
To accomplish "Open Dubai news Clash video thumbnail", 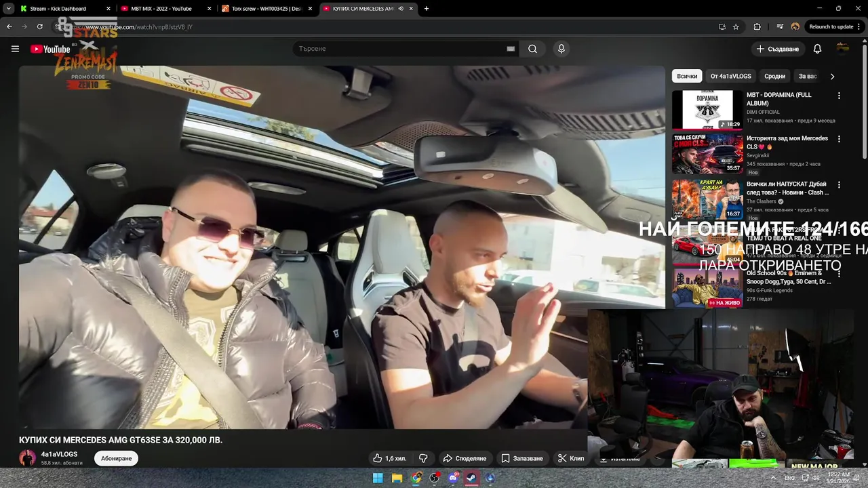I will (707, 199).
